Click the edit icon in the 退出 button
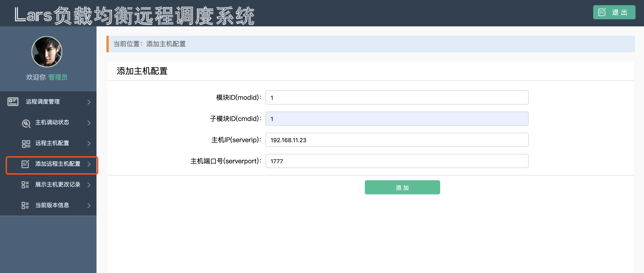 coord(602,12)
